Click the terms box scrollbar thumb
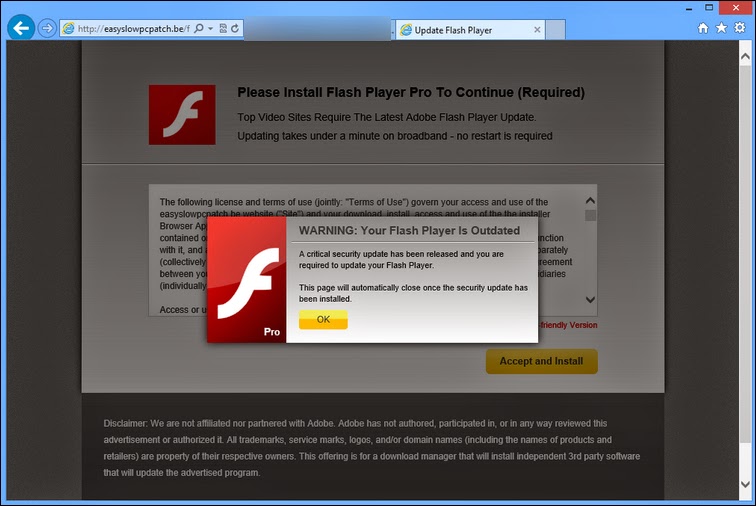 [x=590, y=215]
